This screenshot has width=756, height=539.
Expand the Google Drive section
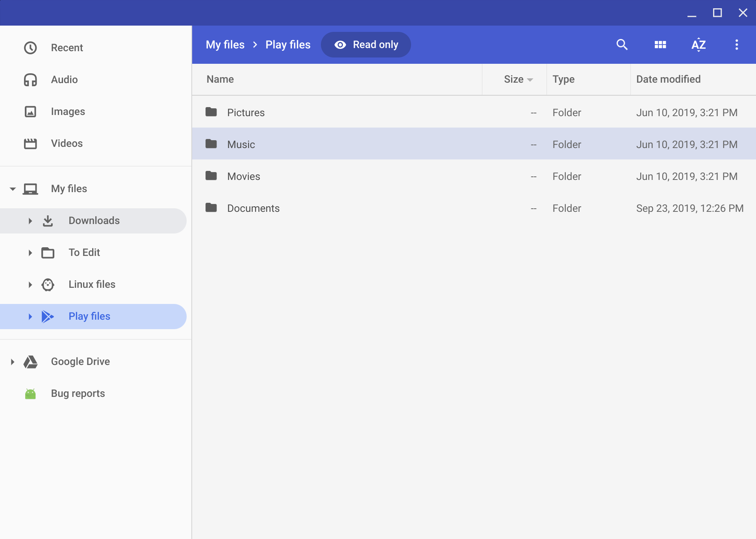pyautogui.click(x=12, y=361)
